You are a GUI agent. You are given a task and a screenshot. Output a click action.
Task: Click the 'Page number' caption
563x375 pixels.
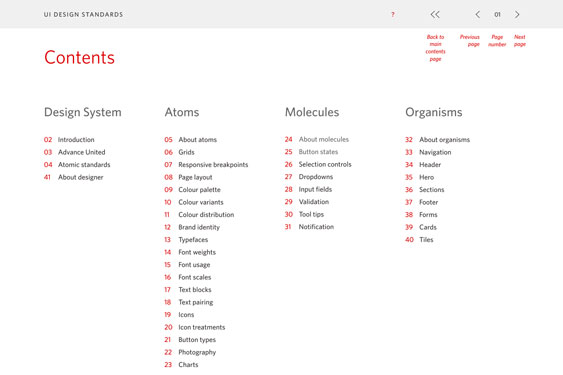tap(497, 41)
